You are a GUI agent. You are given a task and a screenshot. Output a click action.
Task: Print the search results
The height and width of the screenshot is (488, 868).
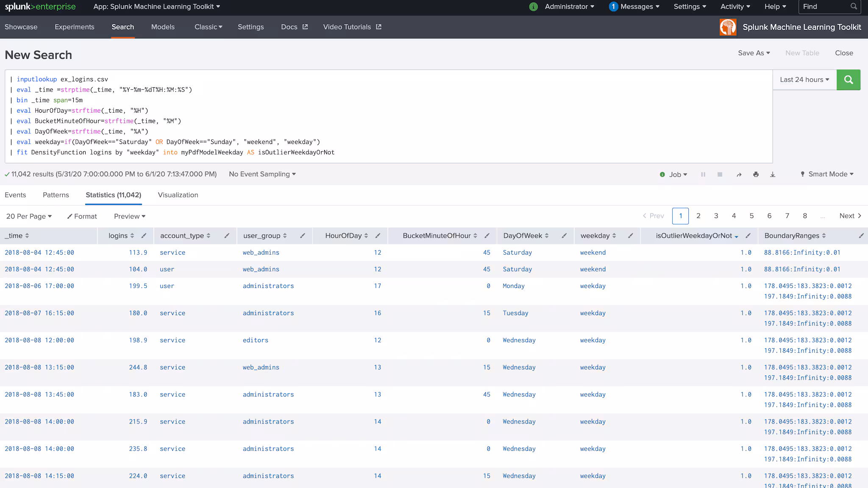pyautogui.click(x=756, y=175)
